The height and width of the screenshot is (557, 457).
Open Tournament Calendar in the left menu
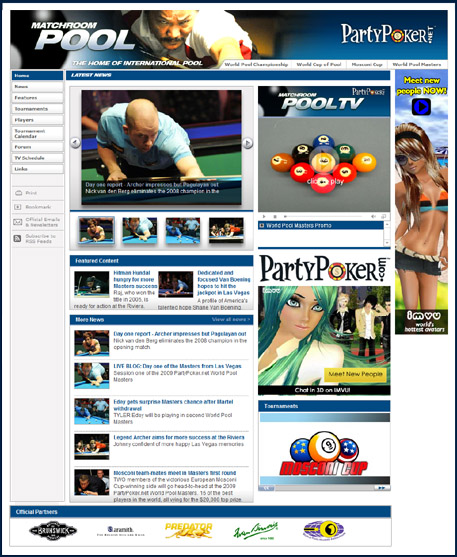[x=37, y=134]
